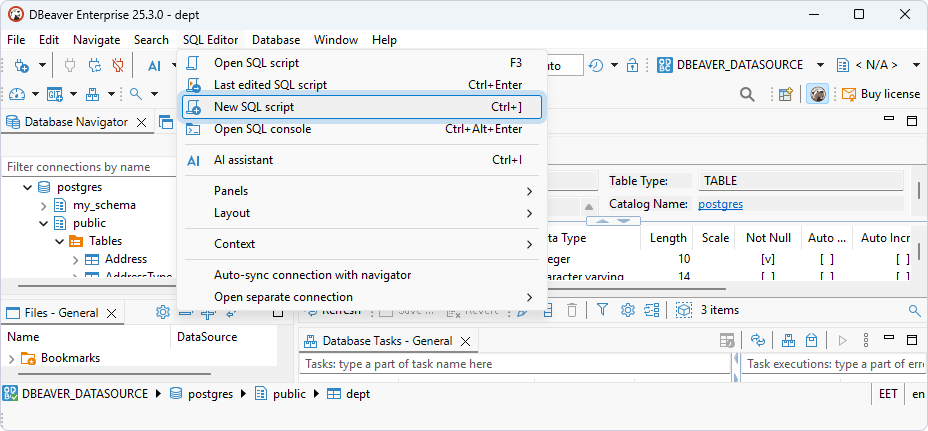Click New SQL script icon in menu

pyautogui.click(x=193, y=107)
